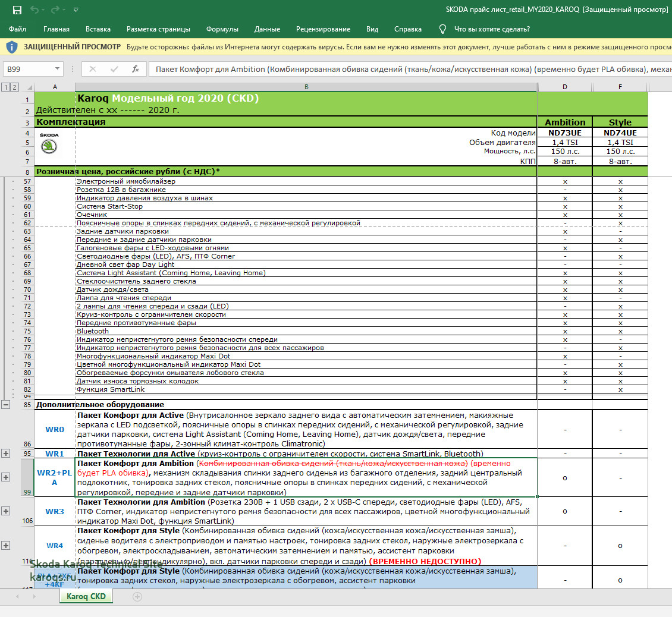Click the 'Style' header cell

pos(620,122)
